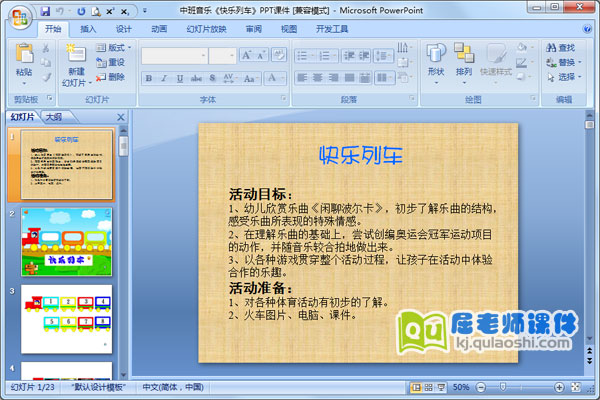Open the line spacing dropdown
This screenshot has height=400, width=600.
(383, 56)
